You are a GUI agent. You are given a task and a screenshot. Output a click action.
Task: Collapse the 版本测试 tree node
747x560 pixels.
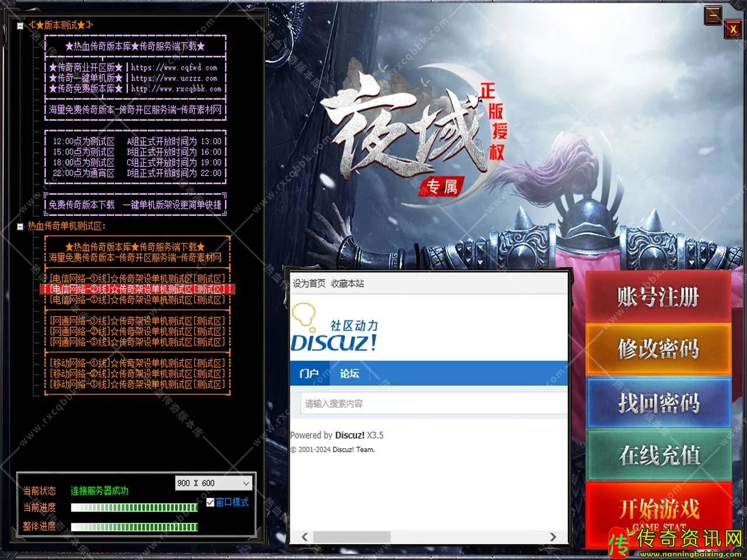[20, 26]
